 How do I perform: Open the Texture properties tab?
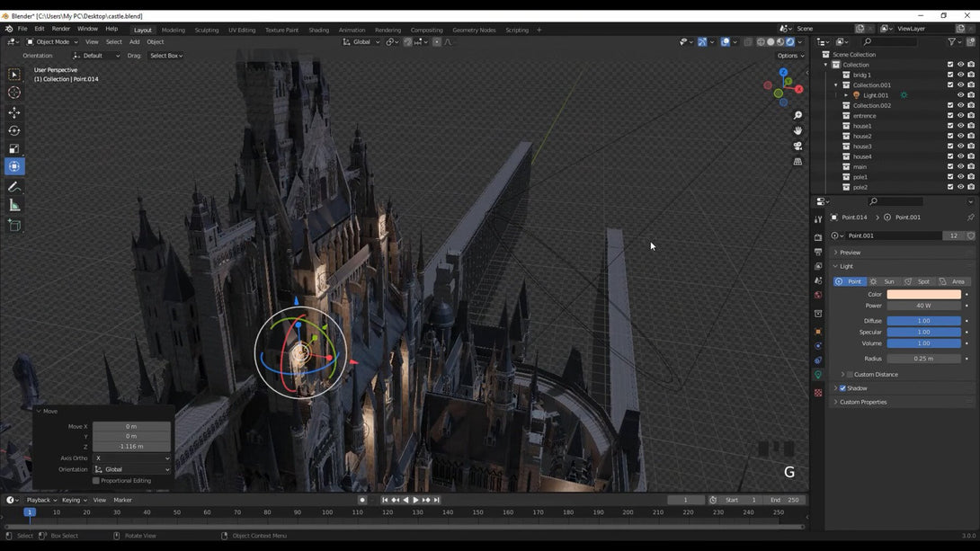[818, 393]
